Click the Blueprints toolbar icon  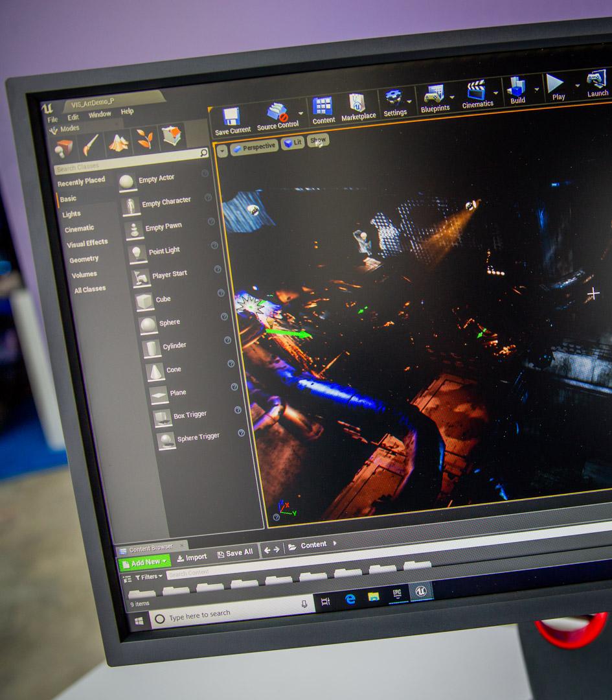[433, 94]
